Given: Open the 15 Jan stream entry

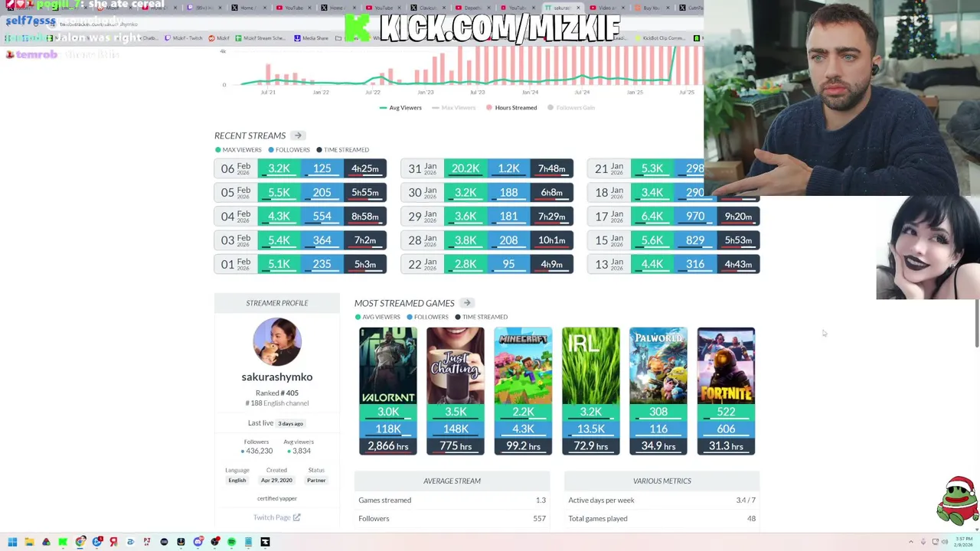Looking at the screenshot, I should click(674, 240).
